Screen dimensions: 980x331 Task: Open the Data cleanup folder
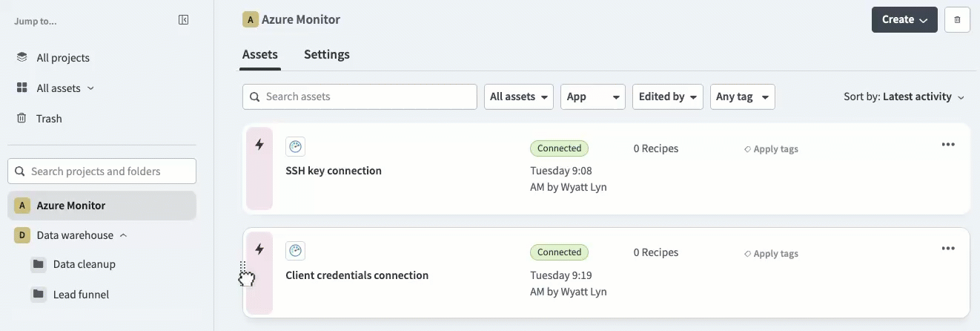pos(85,264)
